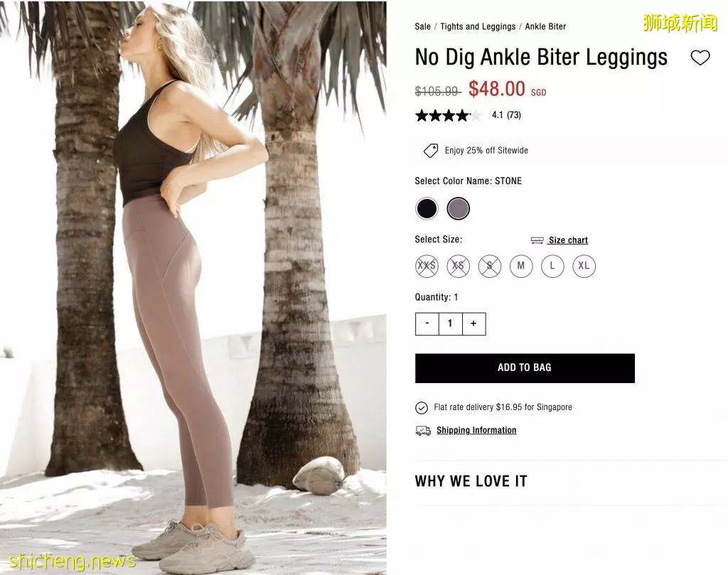This screenshot has width=728, height=575.
Task: Choose the unavailable XXS size option
Action: pos(427,266)
